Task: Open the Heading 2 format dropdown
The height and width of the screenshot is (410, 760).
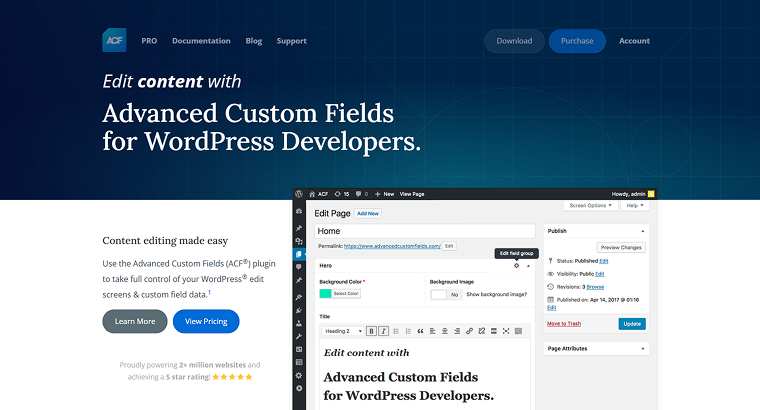Action: (343, 331)
